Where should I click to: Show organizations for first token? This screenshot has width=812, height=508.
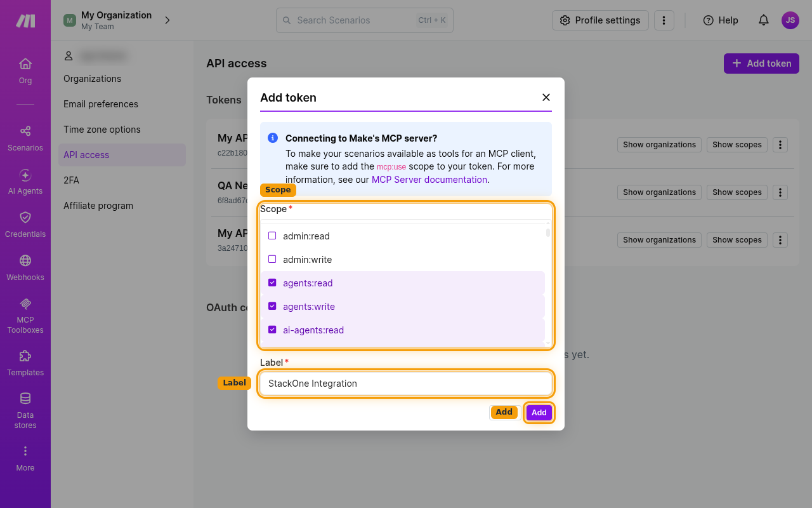(660, 145)
